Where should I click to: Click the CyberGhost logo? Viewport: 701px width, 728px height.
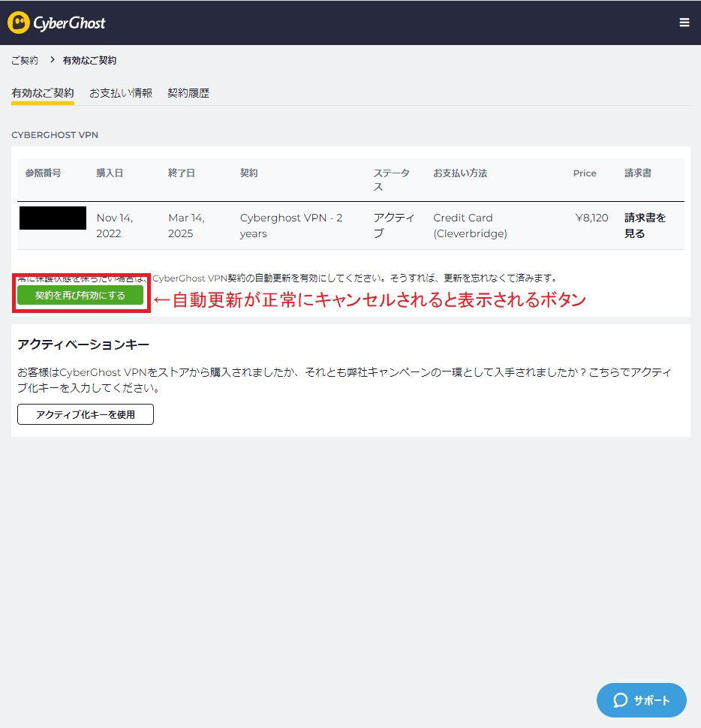point(56,23)
